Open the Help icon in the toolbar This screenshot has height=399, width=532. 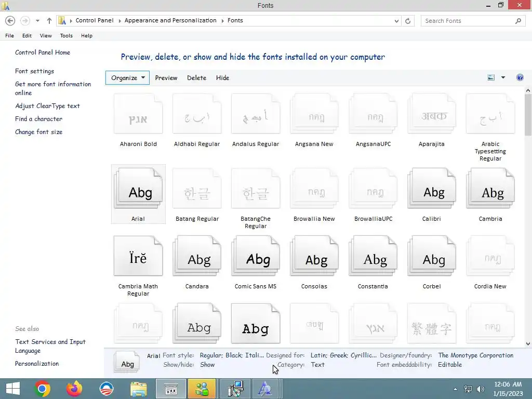(520, 78)
